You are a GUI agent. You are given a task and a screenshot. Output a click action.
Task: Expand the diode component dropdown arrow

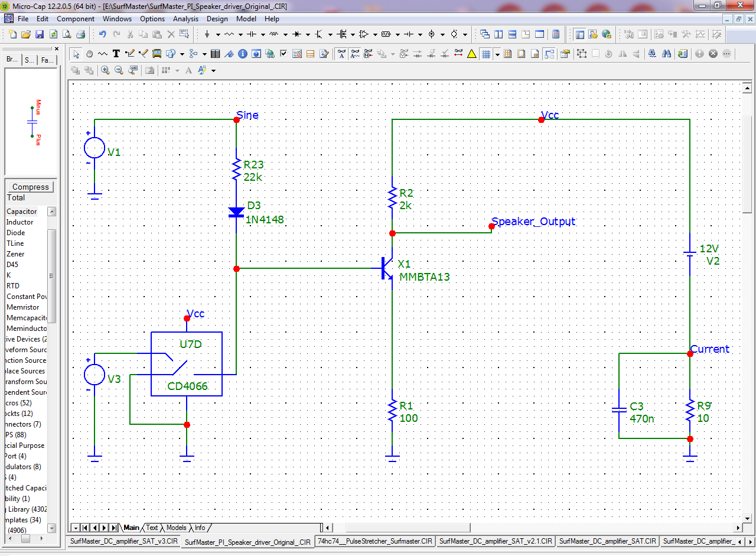point(308,34)
